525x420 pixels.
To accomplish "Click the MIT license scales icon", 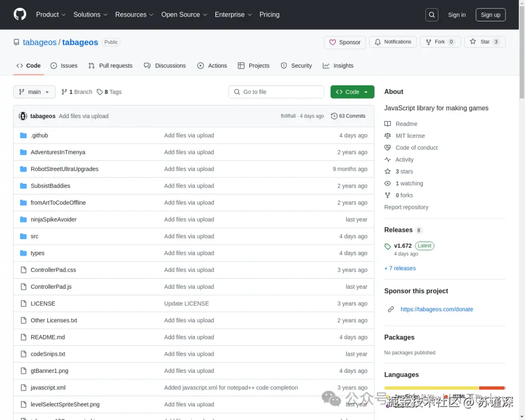I will tap(387, 136).
